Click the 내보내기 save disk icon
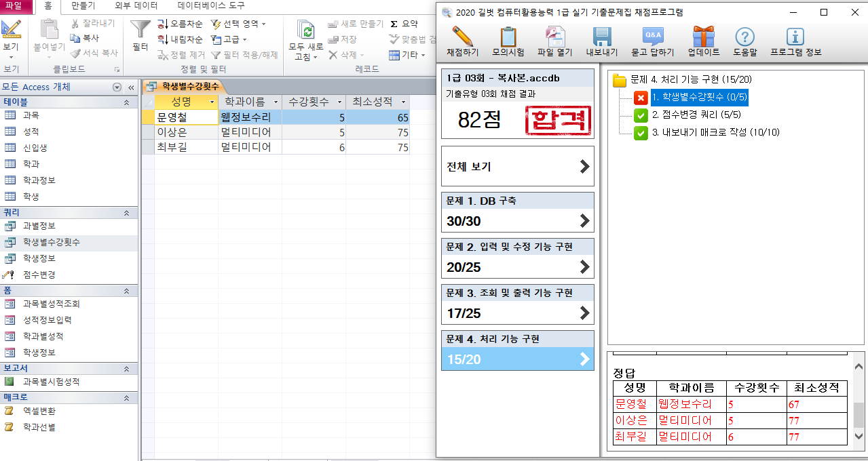Viewport: 868px width, 461px height. (x=601, y=37)
